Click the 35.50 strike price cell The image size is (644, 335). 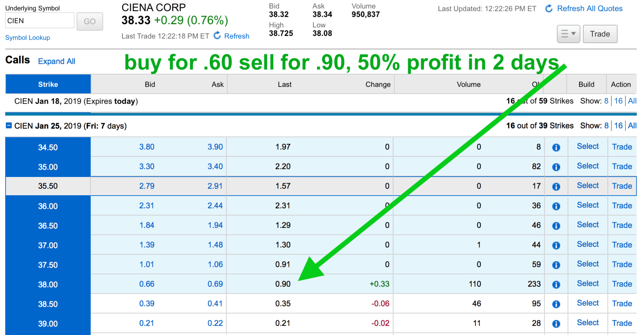coord(48,186)
